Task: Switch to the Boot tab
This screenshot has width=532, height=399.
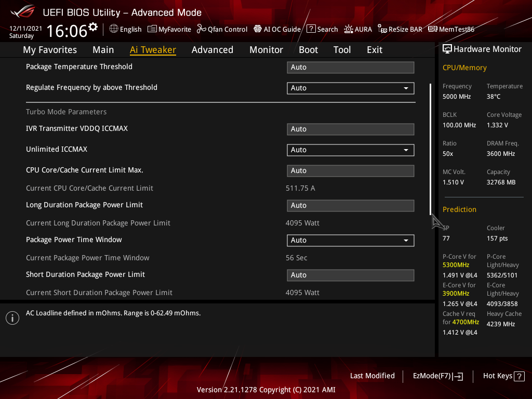Action: pyautogui.click(x=309, y=50)
